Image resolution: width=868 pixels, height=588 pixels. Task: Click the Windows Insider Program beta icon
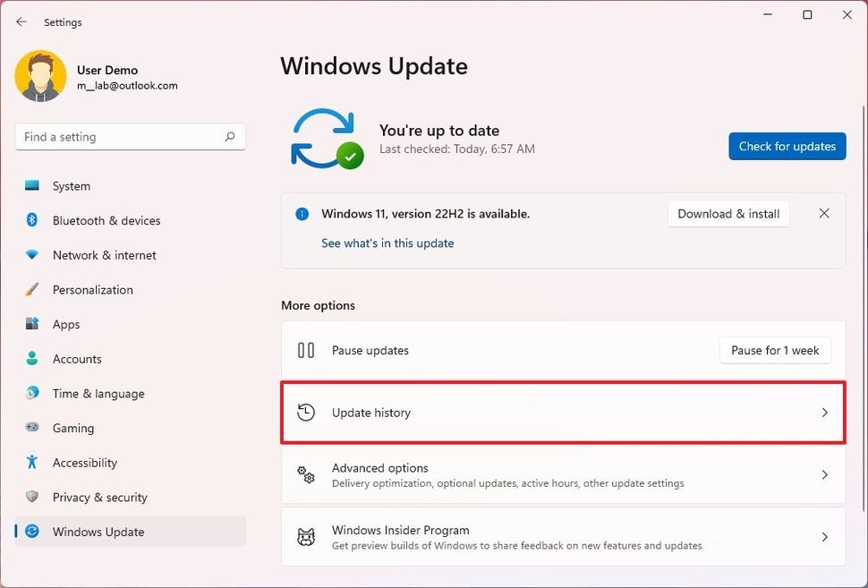point(306,536)
